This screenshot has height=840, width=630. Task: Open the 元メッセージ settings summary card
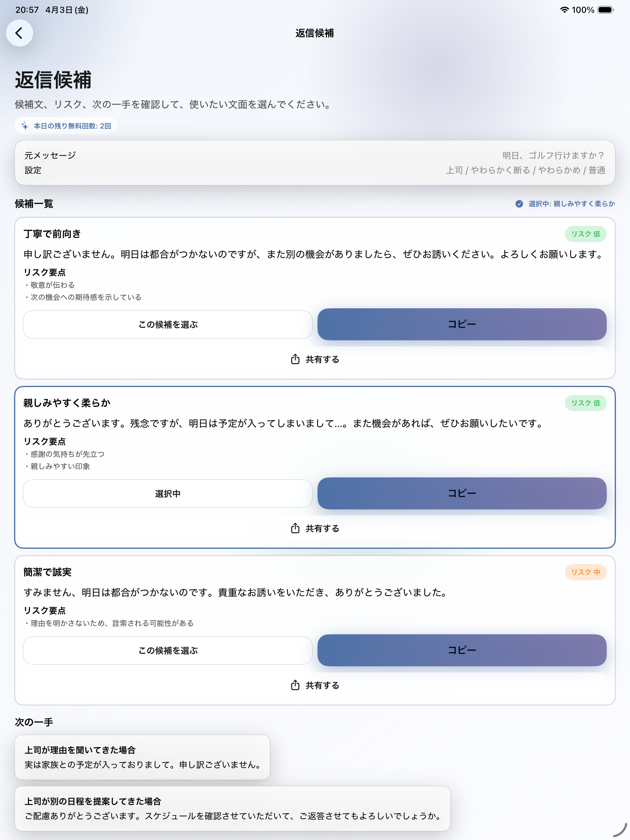click(x=315, y=162)
